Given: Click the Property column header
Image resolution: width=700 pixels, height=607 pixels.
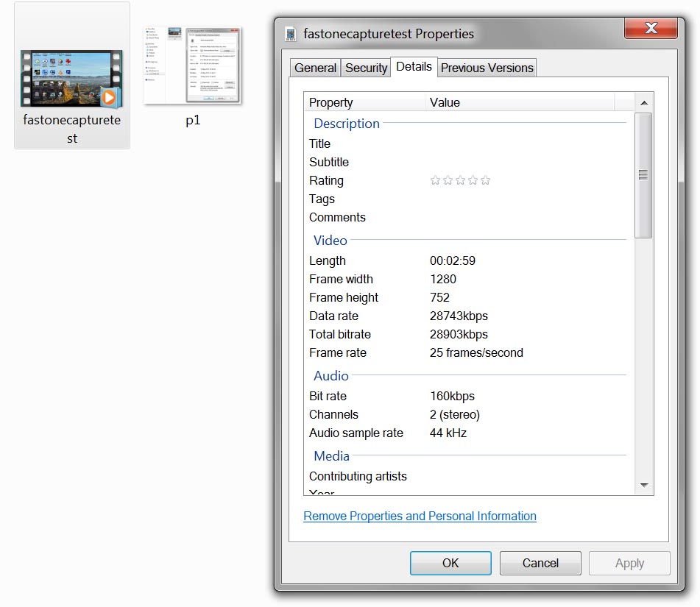Looking at the screenshot, I should click(x=364, y=102).
